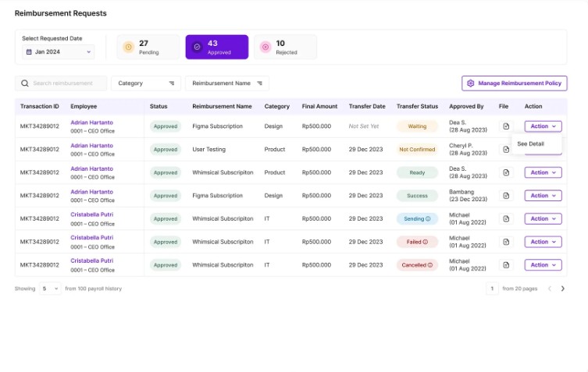Expand the Action dropdown in the Ready row
This screenshot has height=372, width=588.
coord(543,172)
